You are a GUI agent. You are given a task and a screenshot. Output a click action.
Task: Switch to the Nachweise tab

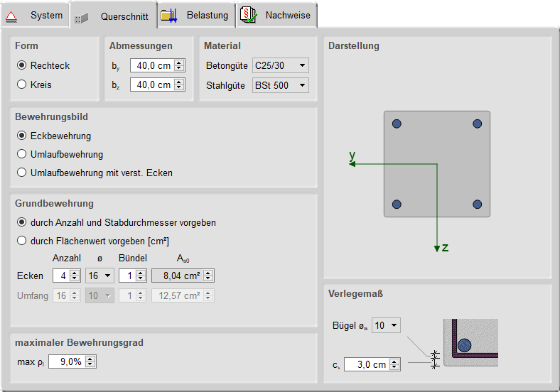287,15
